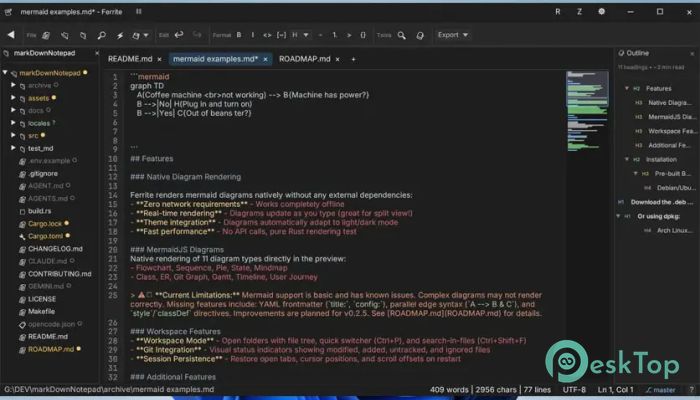The width and height of the screenshot is (700, 400).
Task: Click the redo arrow icon
Action: [197, 35]
